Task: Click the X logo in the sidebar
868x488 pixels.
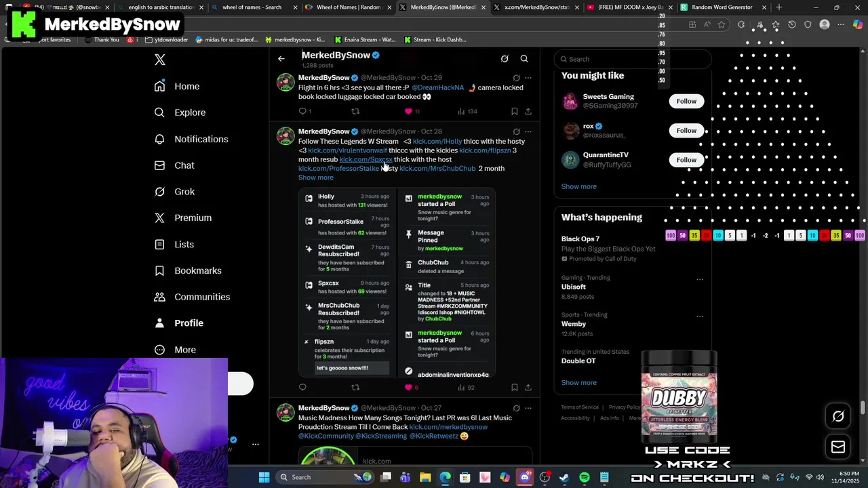Action: point(160,60)
